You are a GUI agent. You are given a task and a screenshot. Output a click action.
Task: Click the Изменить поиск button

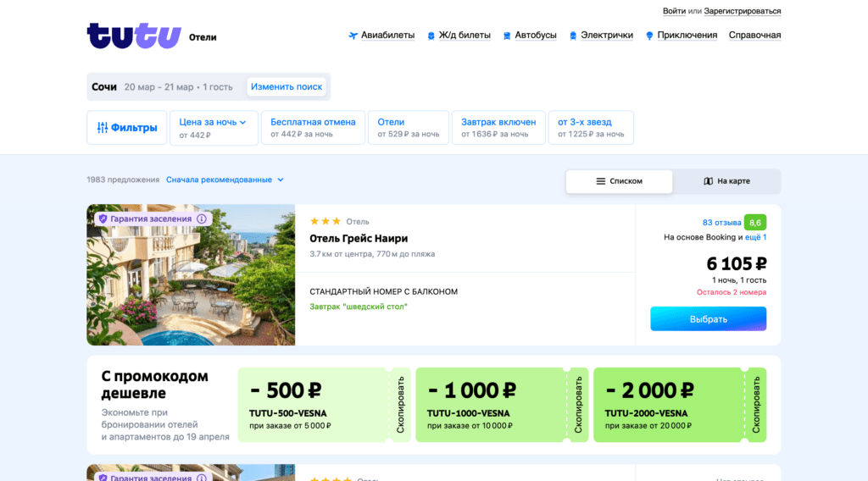(x=287, y=87)
